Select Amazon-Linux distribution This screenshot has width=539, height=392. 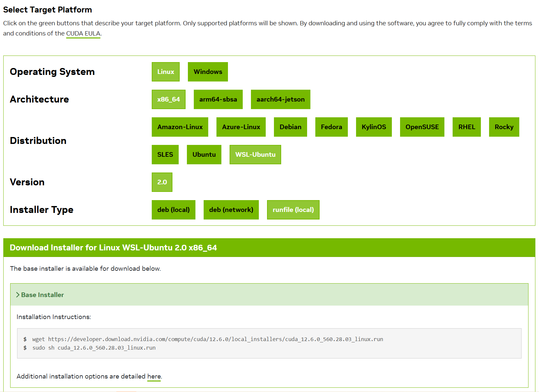pyautogui.click(x=180, y=127)
